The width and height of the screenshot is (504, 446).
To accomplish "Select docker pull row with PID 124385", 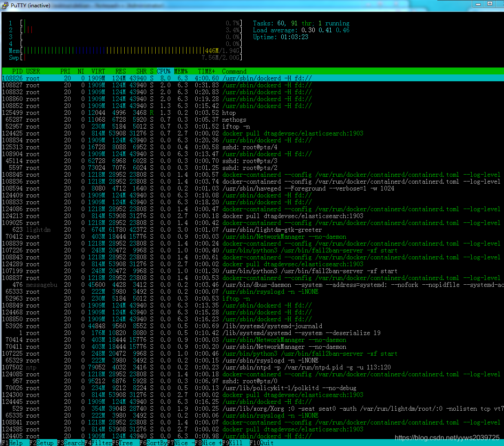I will 252,429.
